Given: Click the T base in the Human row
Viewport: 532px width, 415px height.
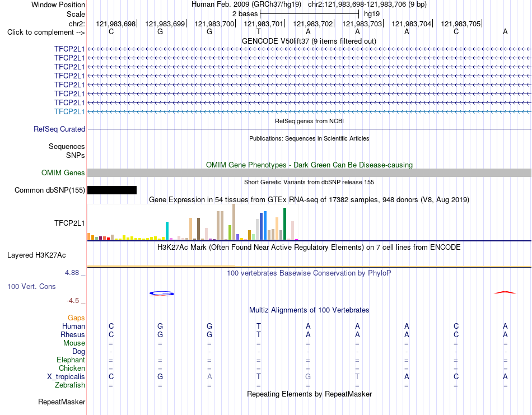Looking at the screenshot, I should [x=259, y=327].
